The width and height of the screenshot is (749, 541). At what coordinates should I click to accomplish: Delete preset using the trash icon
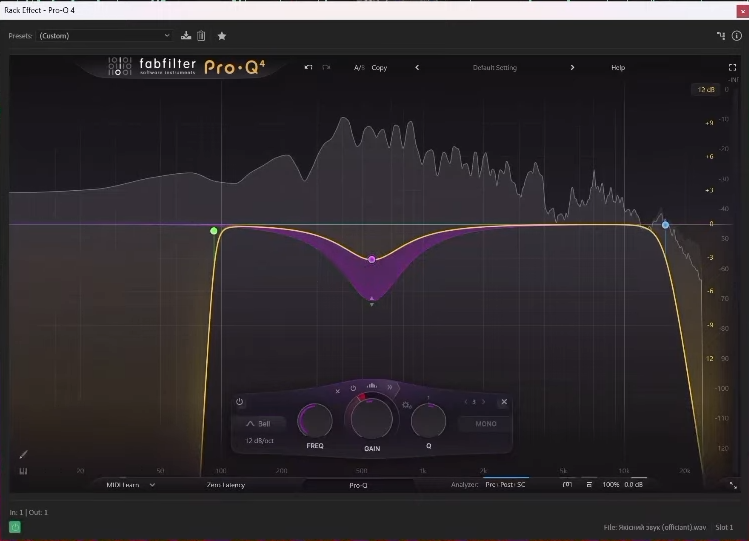pyautogui.click(x=201, y=36)
